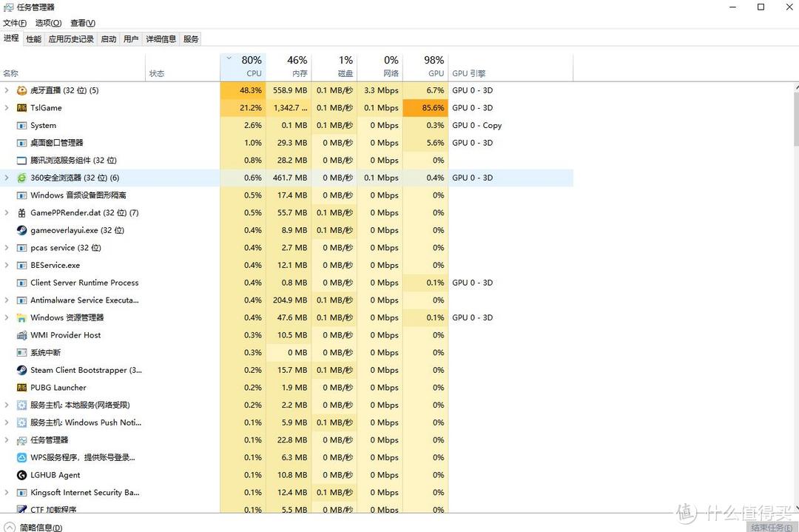Click the Steam Client Bootstrapper icon
Viewport: 799px width, 532px height.
(x=21, y=370)
